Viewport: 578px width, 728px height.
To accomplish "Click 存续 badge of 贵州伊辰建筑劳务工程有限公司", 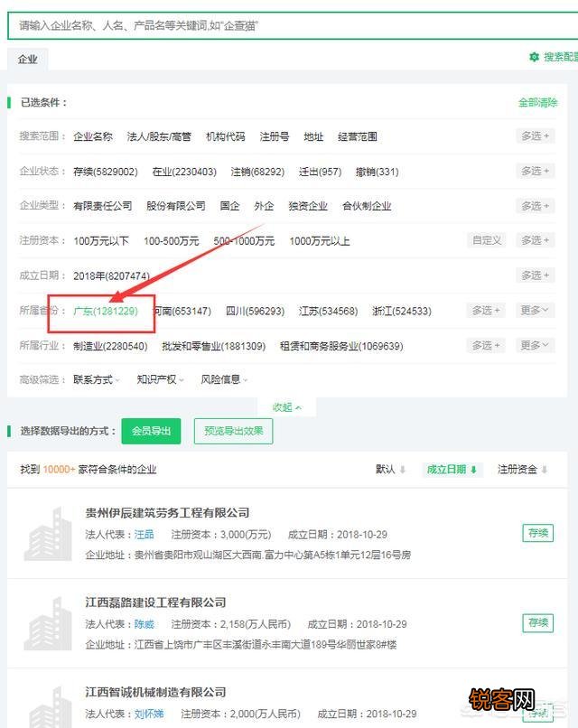I will pyautogui.click(x=538, y=534).
